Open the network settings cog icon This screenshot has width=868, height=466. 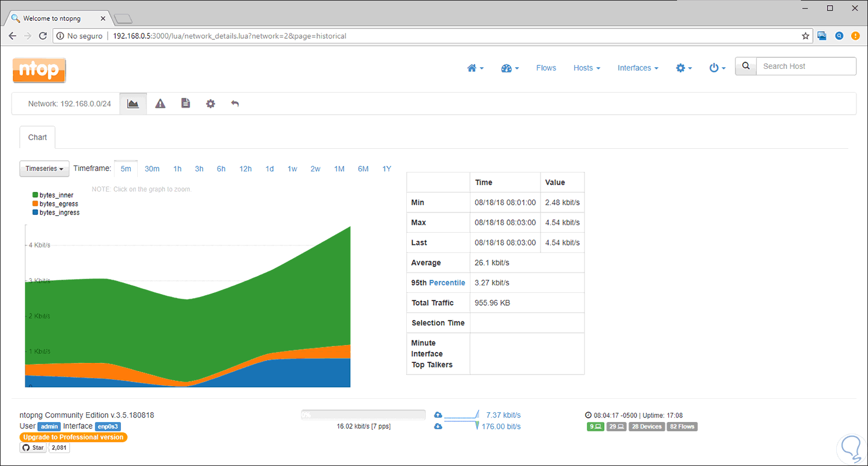tap(210, 104)
